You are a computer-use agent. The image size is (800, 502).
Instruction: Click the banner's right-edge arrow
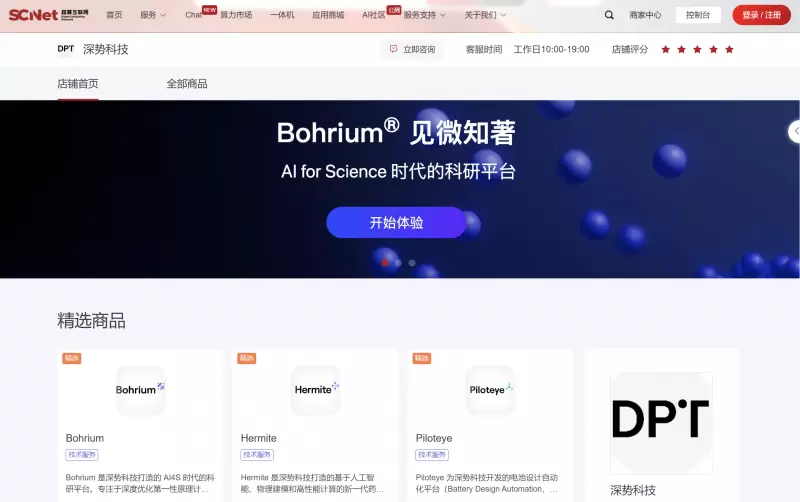(794, 131)
